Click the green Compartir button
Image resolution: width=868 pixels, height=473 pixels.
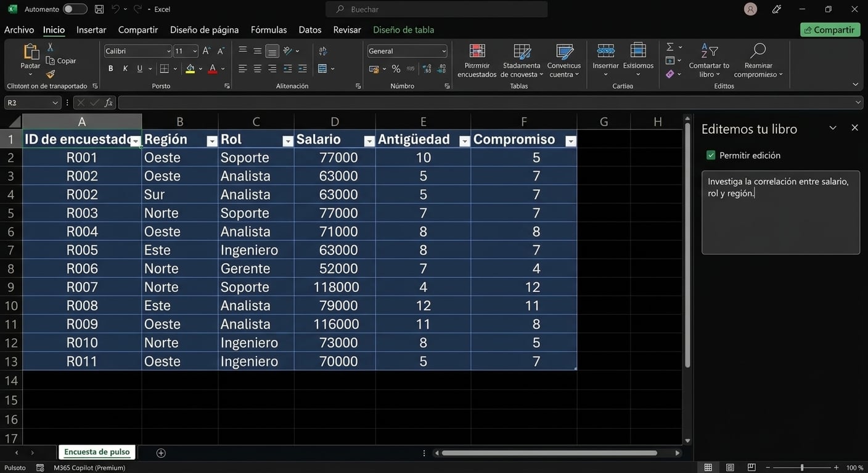click(x=830, y=30)
